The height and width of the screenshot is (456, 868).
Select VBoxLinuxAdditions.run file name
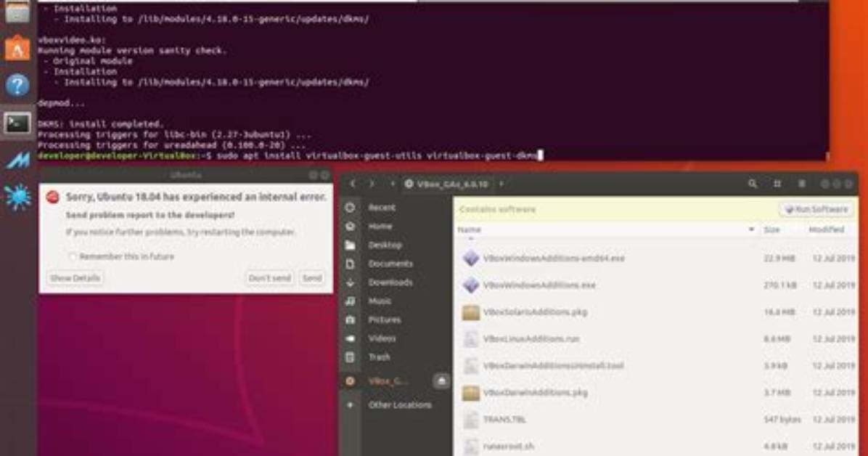[531, 338]
